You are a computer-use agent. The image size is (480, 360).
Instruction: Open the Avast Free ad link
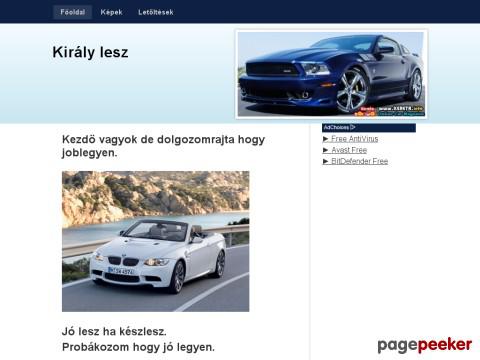tap(349, 150)
